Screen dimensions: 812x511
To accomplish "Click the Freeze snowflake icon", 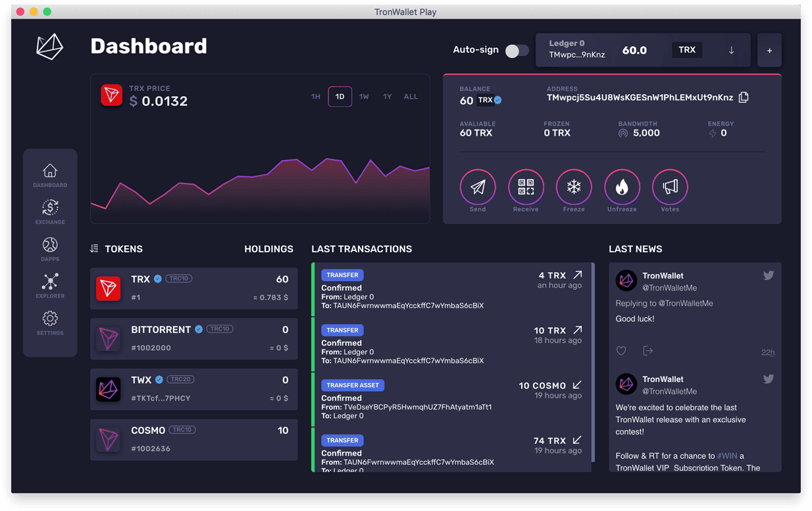I will click(x=574, y=187).
